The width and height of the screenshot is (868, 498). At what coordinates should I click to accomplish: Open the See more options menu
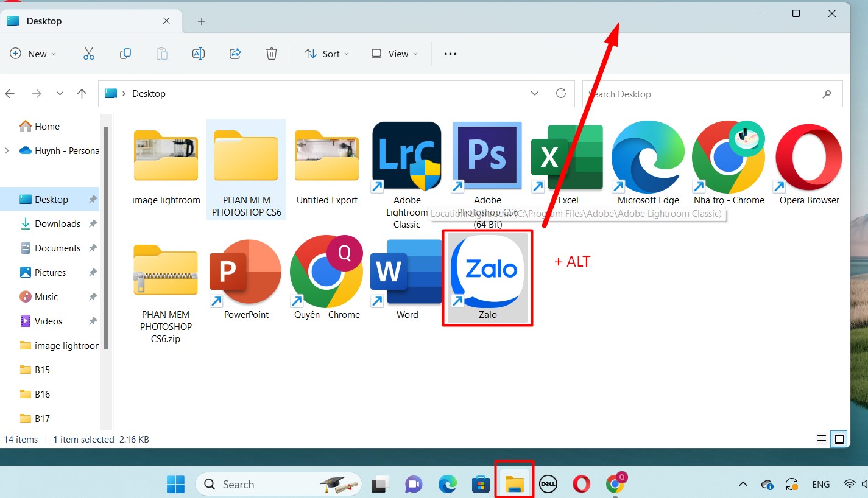pos(450,54)
